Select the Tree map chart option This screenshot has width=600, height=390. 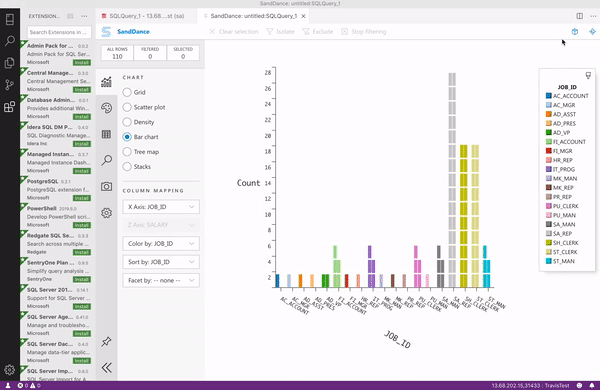141,152
